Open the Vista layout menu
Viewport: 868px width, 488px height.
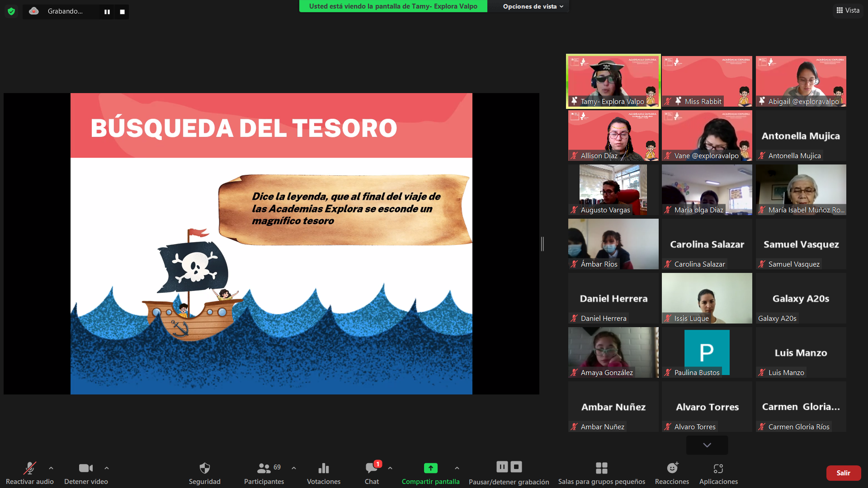click(x=848, y=10)
